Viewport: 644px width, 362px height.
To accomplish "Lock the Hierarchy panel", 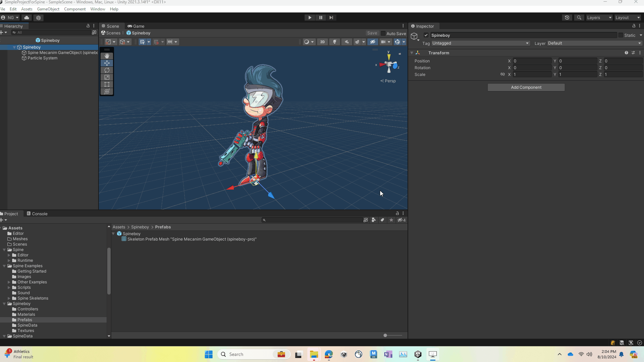I will click(88, 26).
